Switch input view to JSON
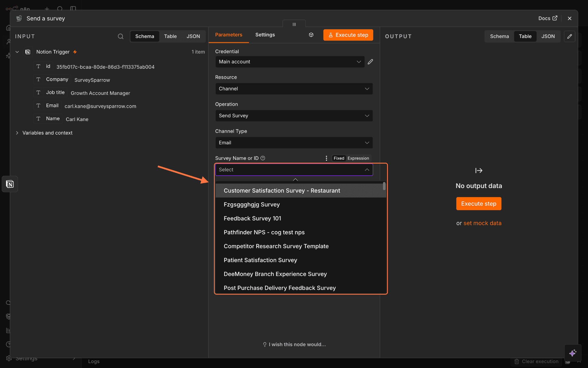 tap(193, 36)
